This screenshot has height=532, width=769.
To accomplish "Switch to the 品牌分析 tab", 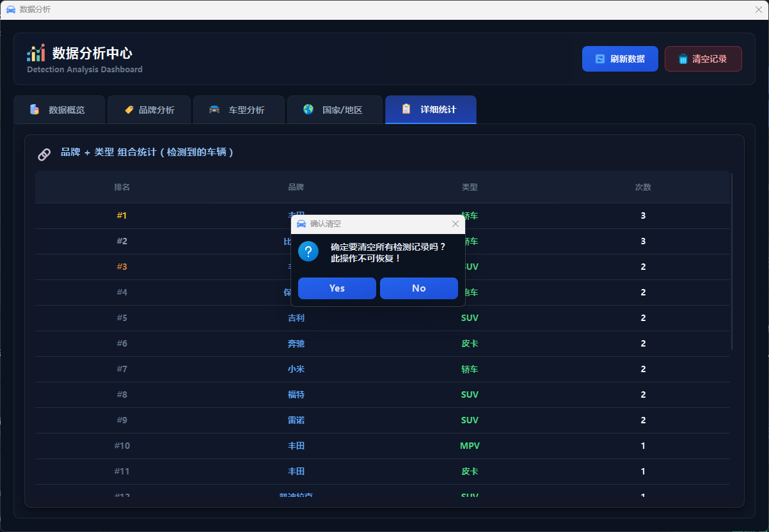I will tap(149, 110).
